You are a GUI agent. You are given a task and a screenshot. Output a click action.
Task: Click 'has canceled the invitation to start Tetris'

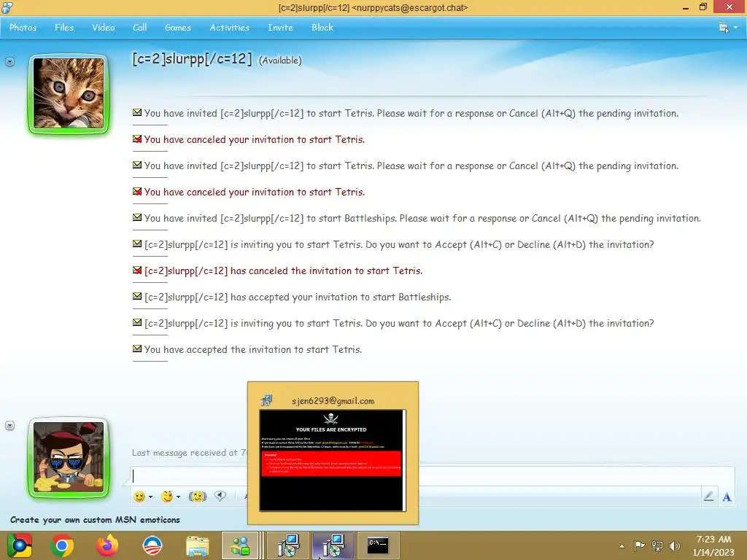284,271
